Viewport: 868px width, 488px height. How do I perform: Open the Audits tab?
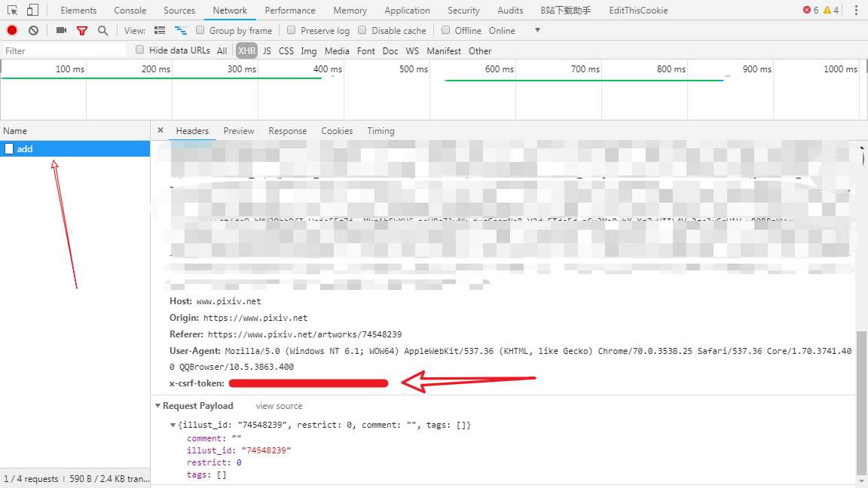(510, 10)
